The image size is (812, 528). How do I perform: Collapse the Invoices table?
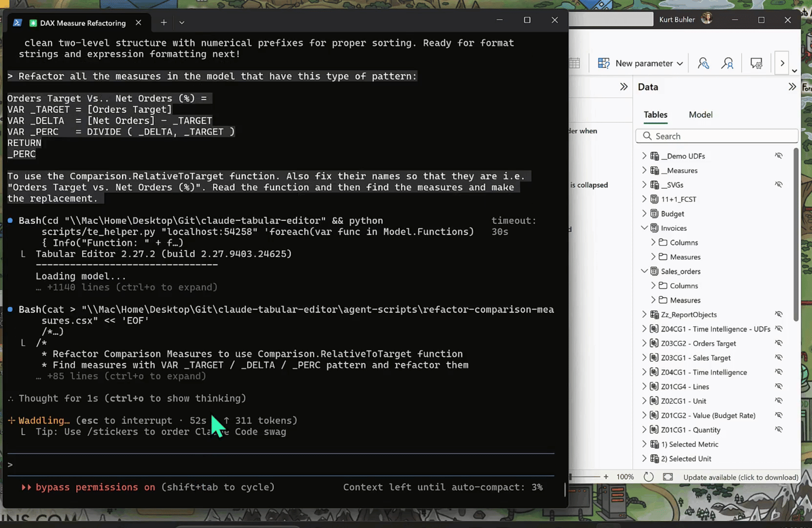[x=644, y=228]
